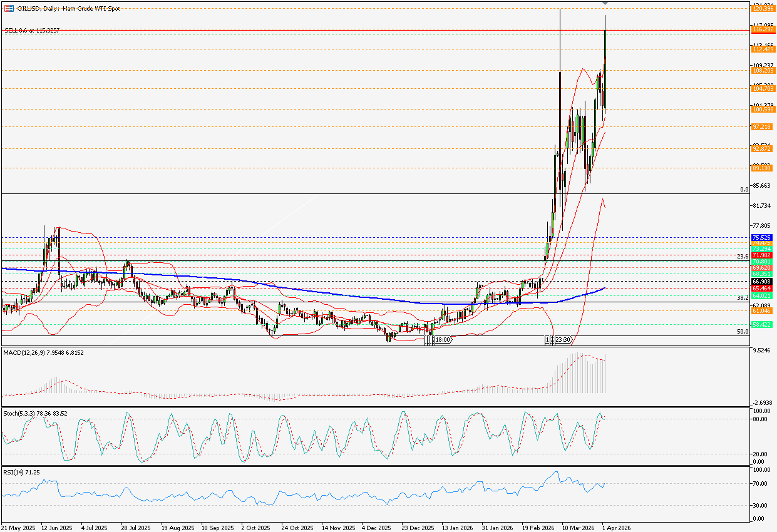Click the chart shift triangle marker at top
The image size is (777, 532).
[605, 4]
